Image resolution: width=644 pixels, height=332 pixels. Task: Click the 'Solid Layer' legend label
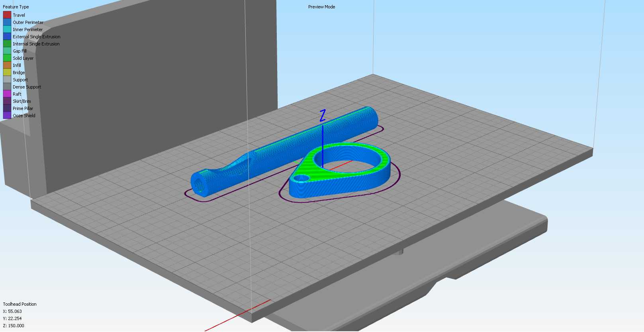tap(23, 58)
